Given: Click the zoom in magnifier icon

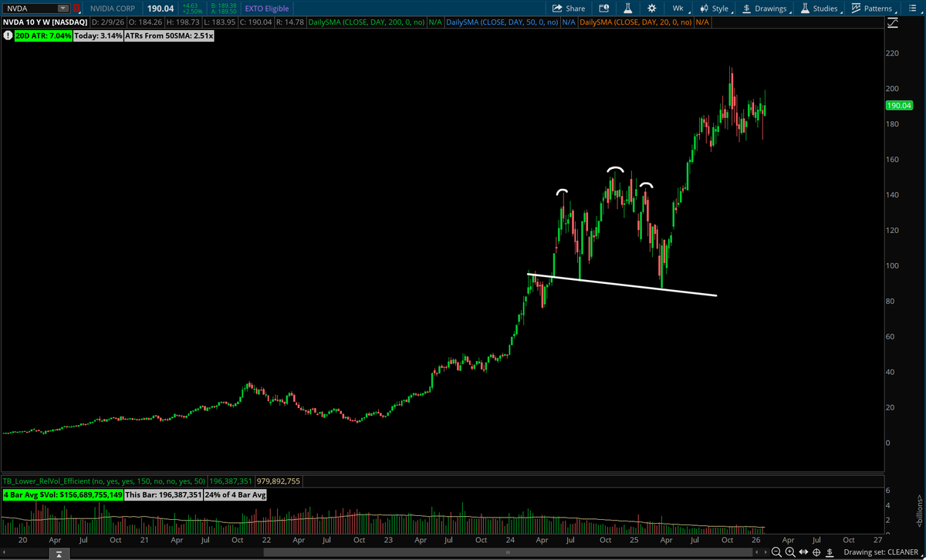Looking at the screenshot, I should click(x=789, y=552).
